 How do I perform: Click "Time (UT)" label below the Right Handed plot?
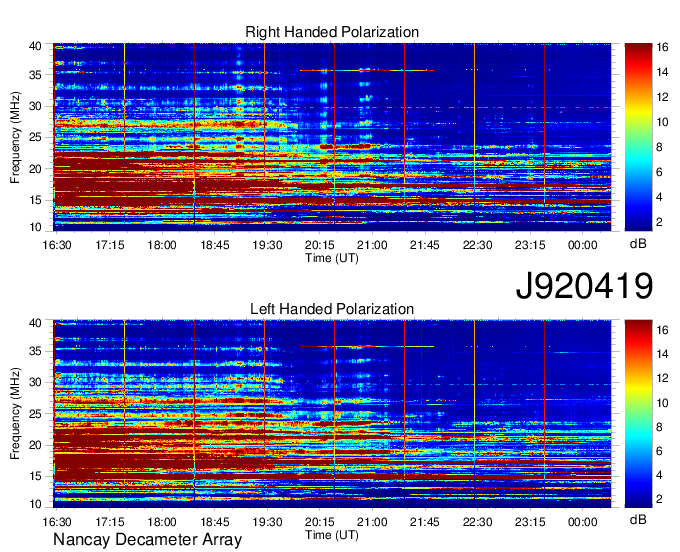(x=332, y=258)
